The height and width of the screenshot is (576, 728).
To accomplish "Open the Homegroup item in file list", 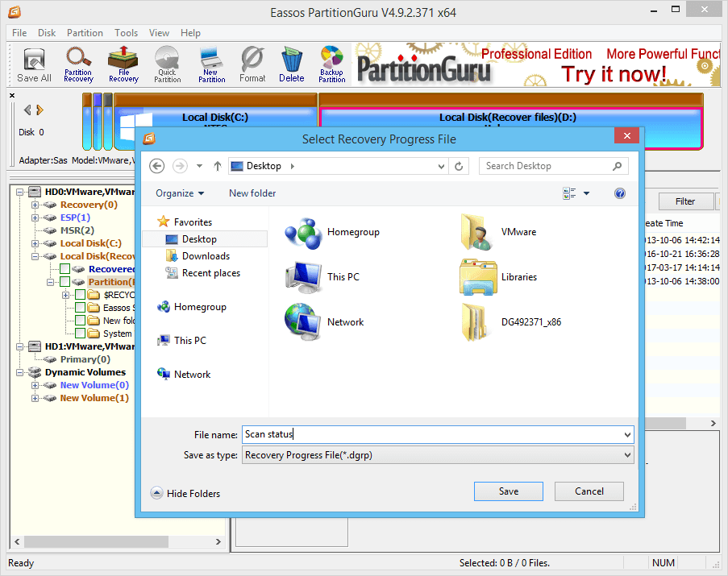I will pos(332,232).
